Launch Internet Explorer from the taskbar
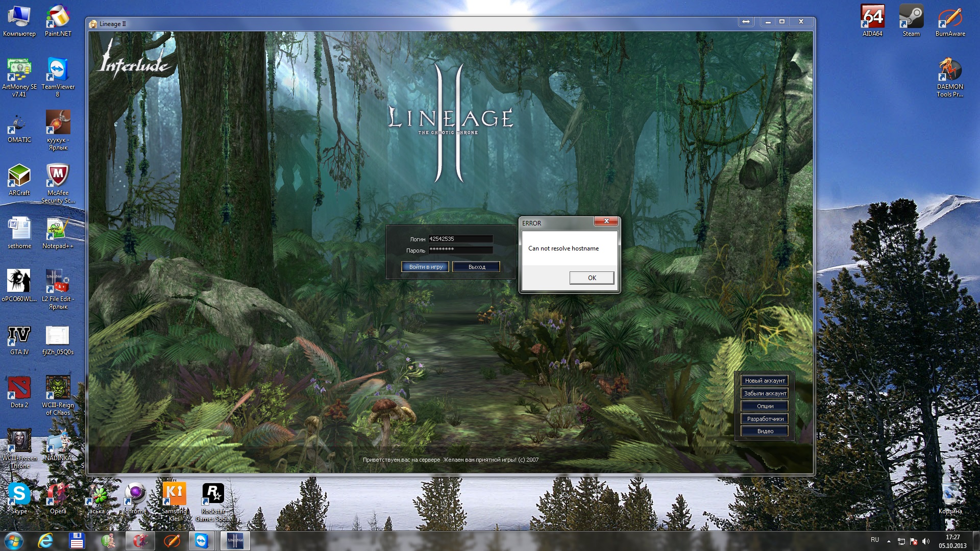 [x=45, y=541]
